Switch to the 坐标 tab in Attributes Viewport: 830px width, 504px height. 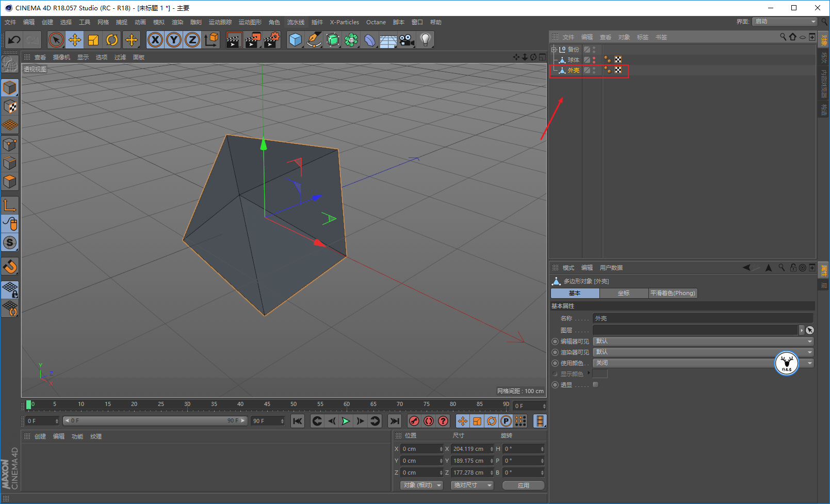click(624, 293)
